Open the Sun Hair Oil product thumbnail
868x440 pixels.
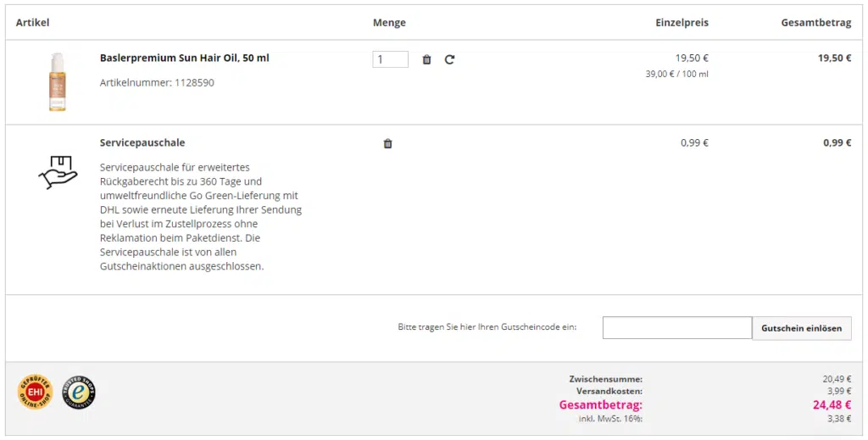[57, 82]
